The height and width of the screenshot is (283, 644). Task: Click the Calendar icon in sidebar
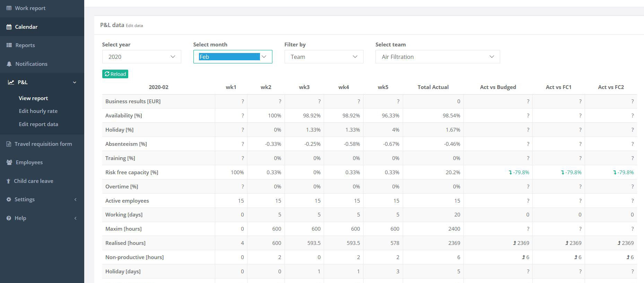coord(9,27)
